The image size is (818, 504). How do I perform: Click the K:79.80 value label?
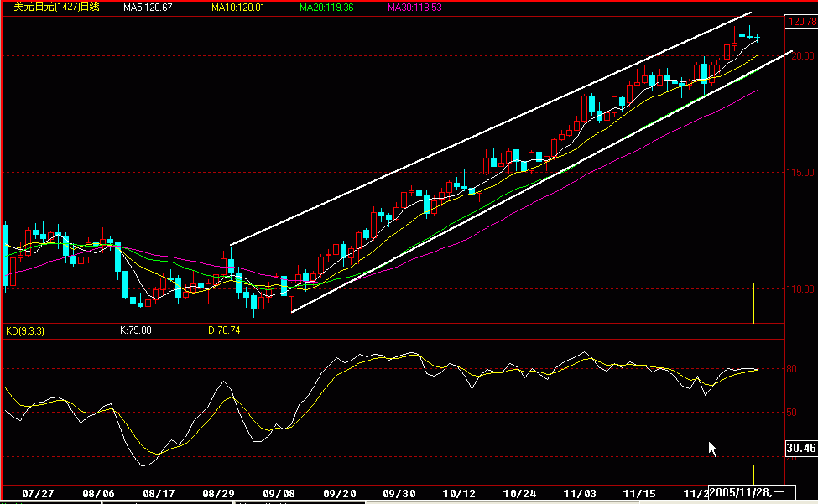click(136, 330)
